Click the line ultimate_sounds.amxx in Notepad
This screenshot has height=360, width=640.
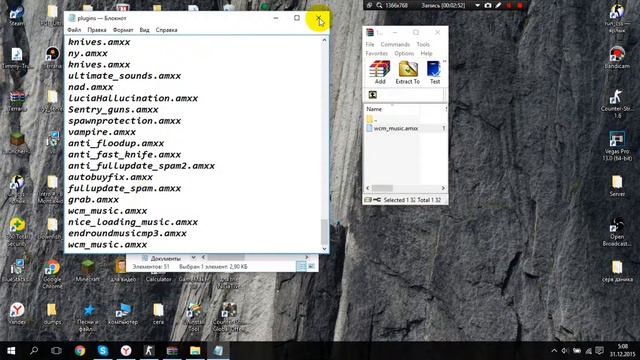pos(124,76)
